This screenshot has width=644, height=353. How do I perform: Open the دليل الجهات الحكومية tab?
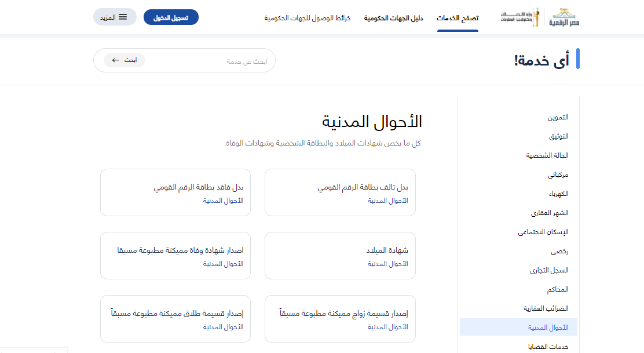click(393, 18)
